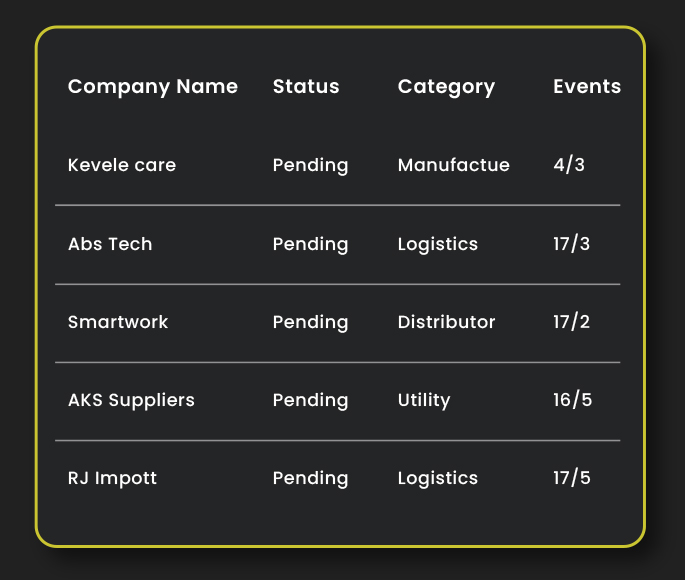Click Pending status for Smartwork
This screenshot has width=685, height=580.
click(310, 322)
